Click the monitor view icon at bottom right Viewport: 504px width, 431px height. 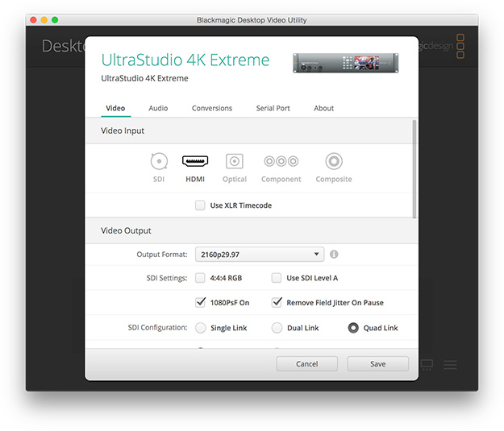427,365
